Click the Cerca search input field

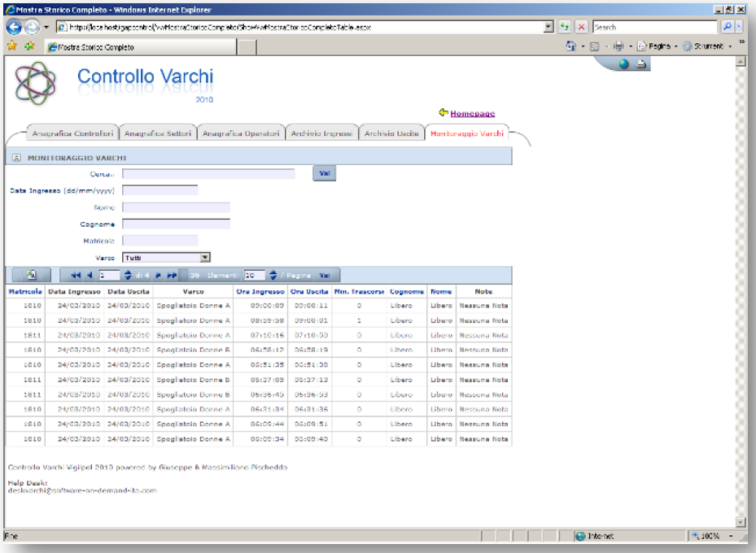coord(209,174)
